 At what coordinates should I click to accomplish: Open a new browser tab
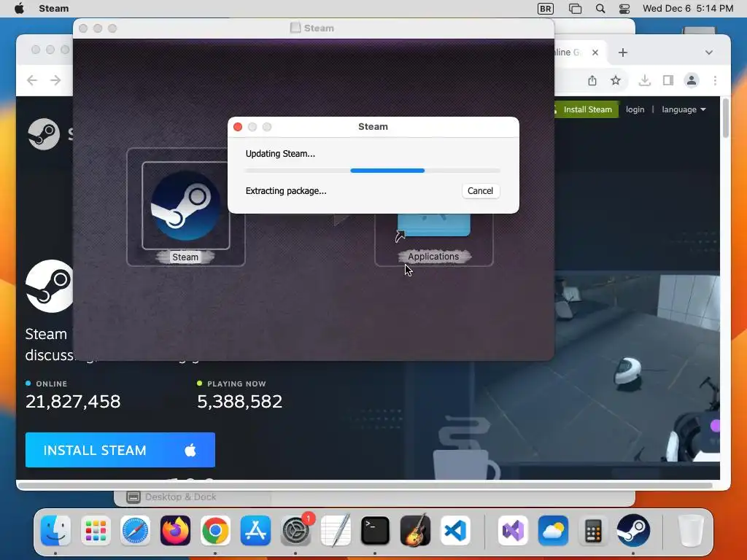[623, 52]
